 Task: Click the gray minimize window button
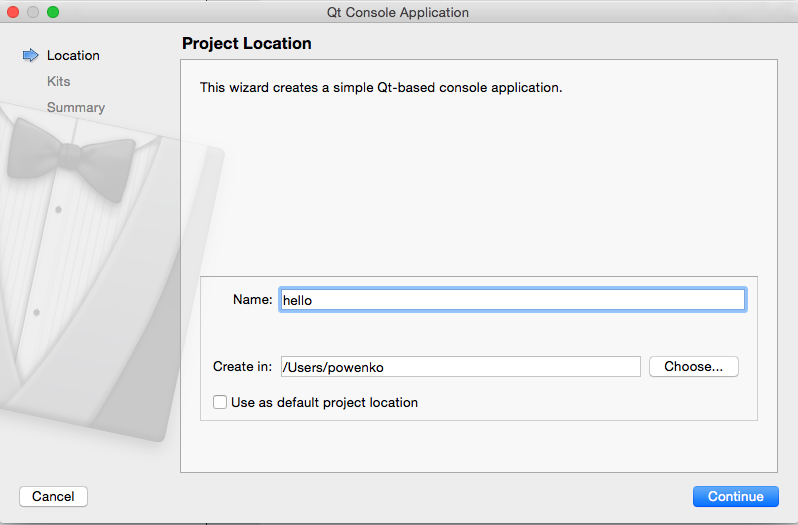(x=33, y=12)
